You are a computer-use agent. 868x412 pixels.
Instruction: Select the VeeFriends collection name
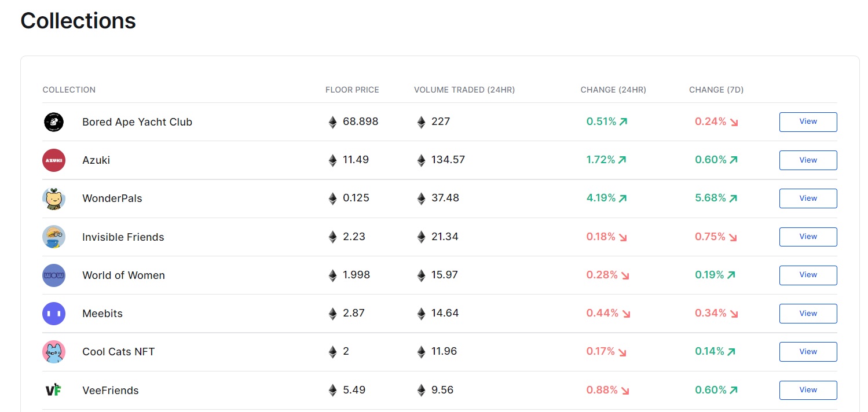pos(111,391)
